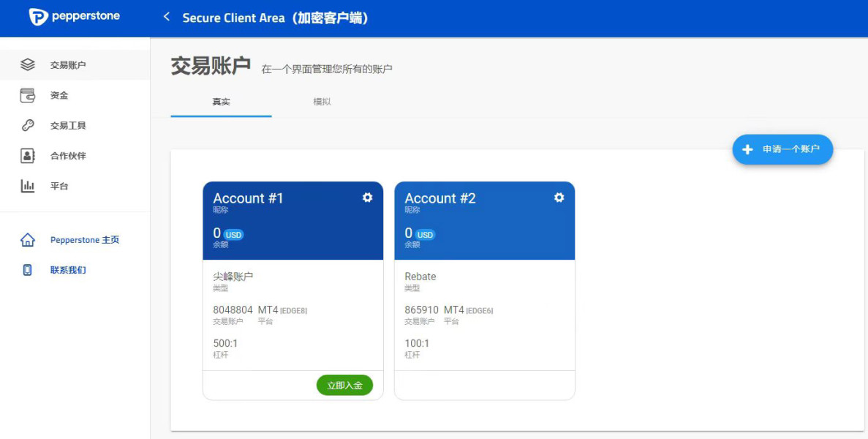Open 交易工具 in the sidebar menu

click(x=75, y=126)
